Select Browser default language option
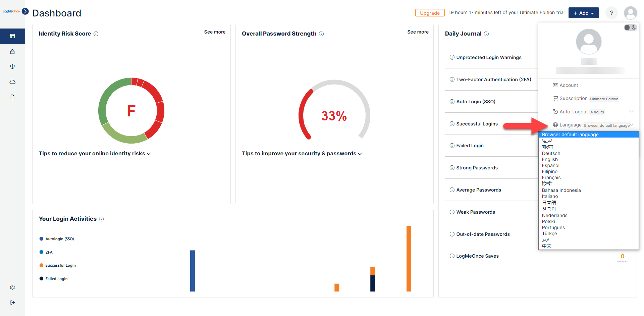Image resolution: width=644 pixels, height=316 pixels. coord(589,135)
